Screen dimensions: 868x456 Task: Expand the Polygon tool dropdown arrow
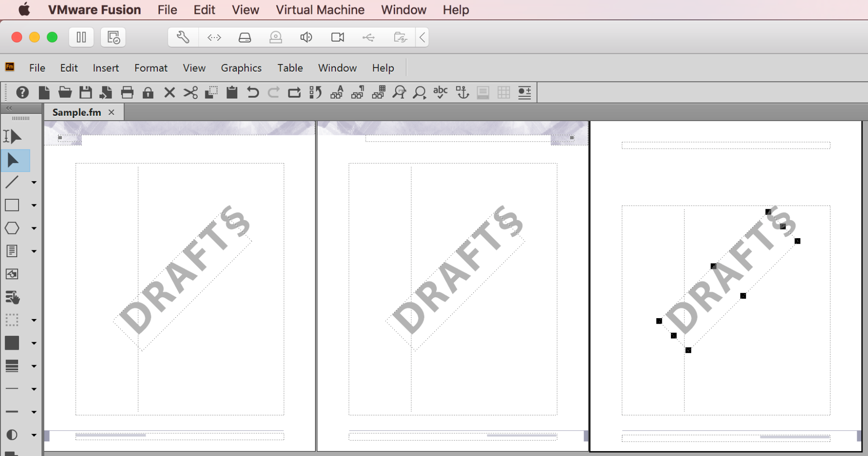[x=34, y=229]
